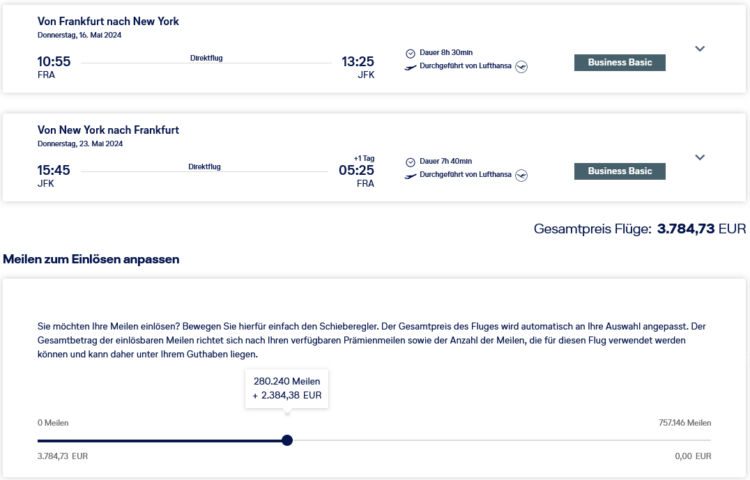750x480 pixels.
Task: Expand the Frankfurt to New York flight details
Action: pos(700,48)
